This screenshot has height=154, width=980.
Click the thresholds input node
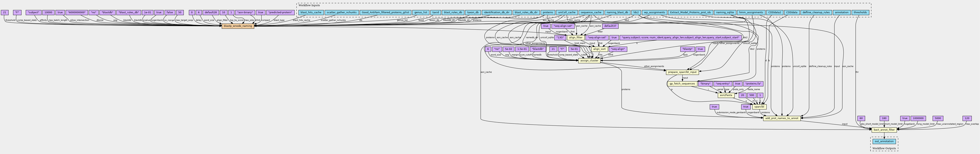coord(860,12)
